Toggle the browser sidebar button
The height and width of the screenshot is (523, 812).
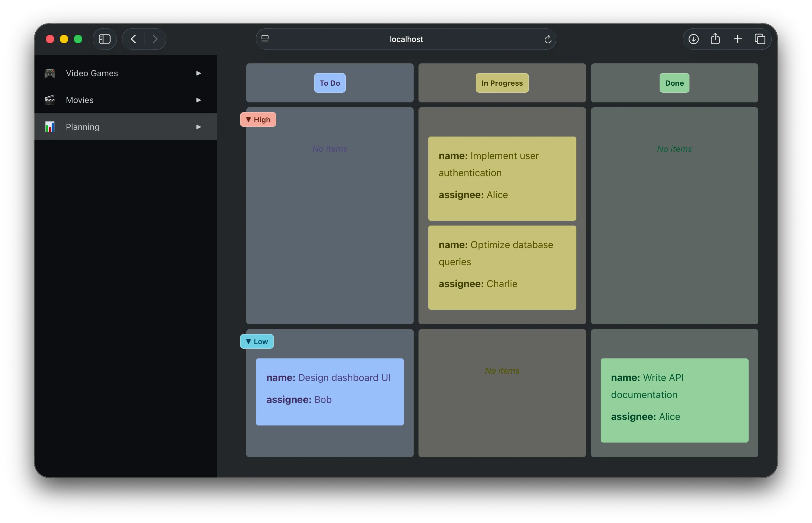[105, 39]
